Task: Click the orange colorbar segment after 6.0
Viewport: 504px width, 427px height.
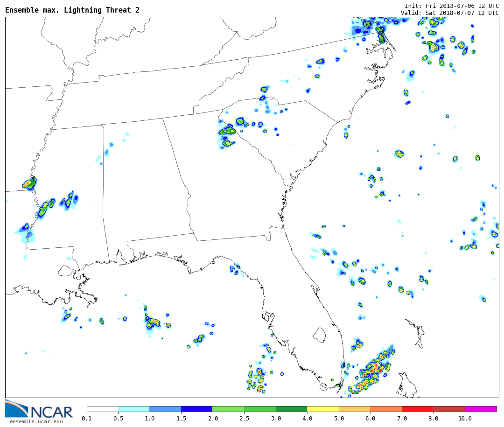Action: click(x=386, y=409)
